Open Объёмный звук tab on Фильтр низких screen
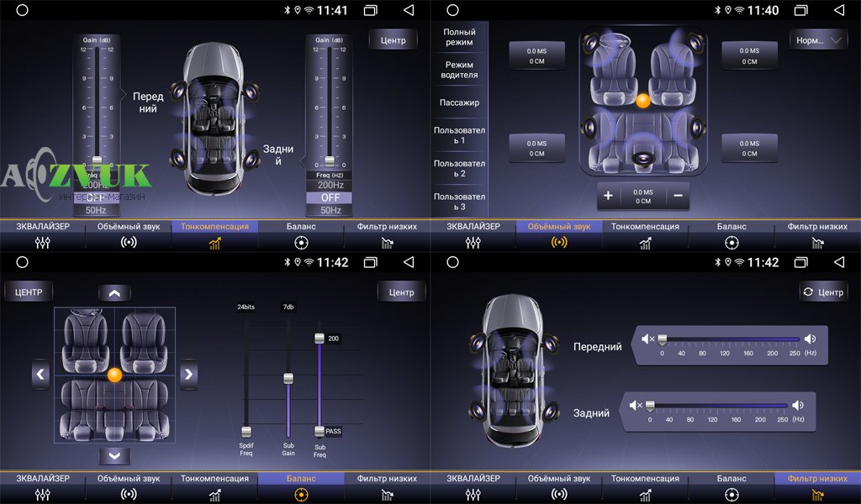Screen dimensions: 861x504 coord(559,487)
